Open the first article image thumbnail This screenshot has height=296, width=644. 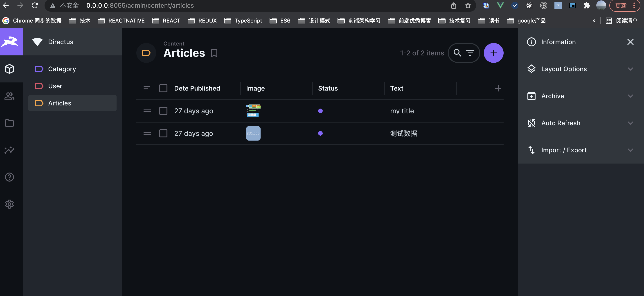pos(253,111)
